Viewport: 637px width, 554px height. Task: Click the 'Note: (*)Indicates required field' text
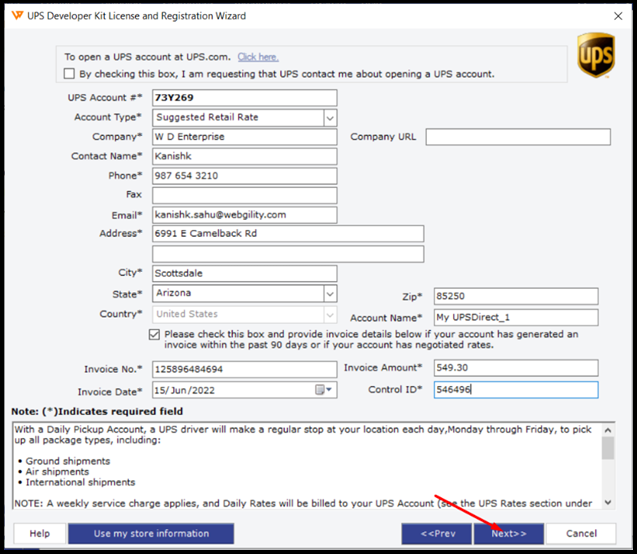(x=97, y=411)
